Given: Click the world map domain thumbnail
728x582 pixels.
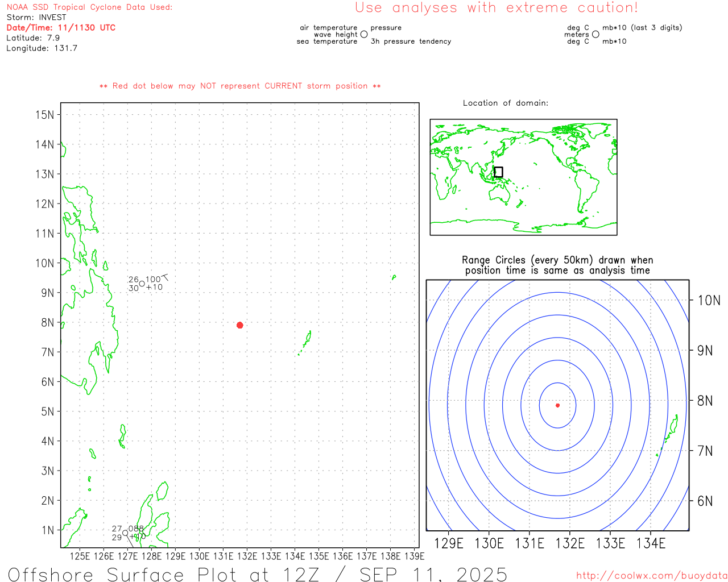Looking at the screenshot, I should [x=523, y=177].
